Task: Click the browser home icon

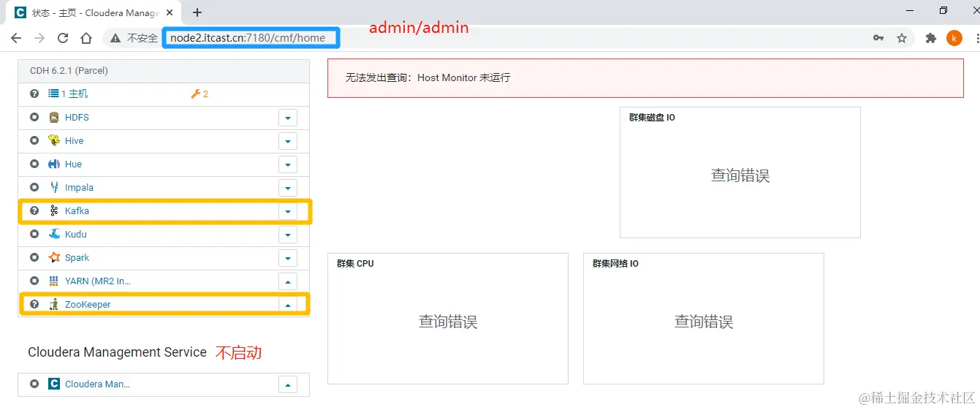Action: click(86, 38)
